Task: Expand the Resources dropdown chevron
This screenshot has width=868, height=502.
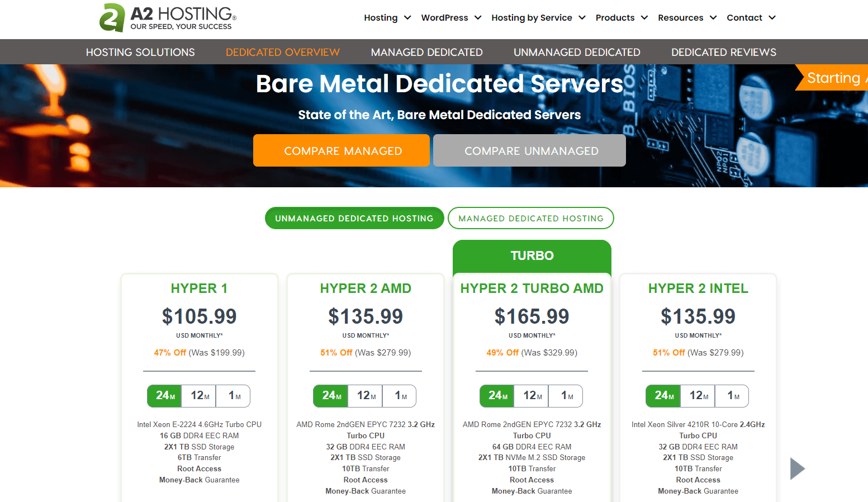Action: tap(713, 18)
